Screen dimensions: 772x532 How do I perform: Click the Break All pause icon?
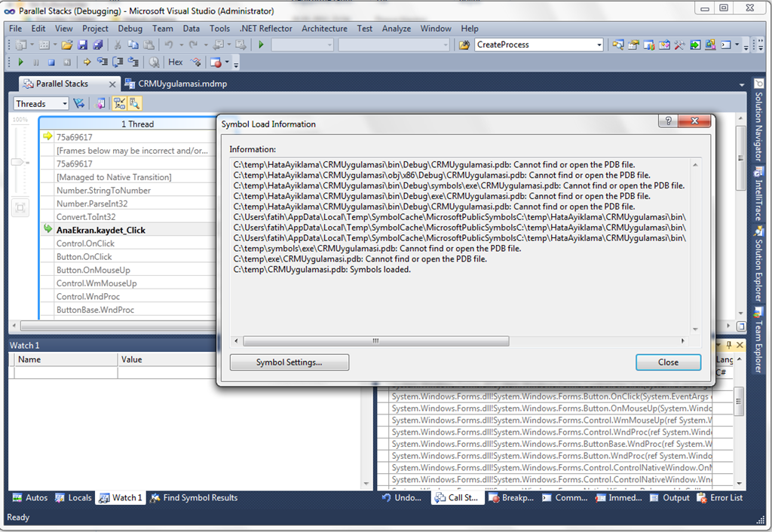[36, 62]
